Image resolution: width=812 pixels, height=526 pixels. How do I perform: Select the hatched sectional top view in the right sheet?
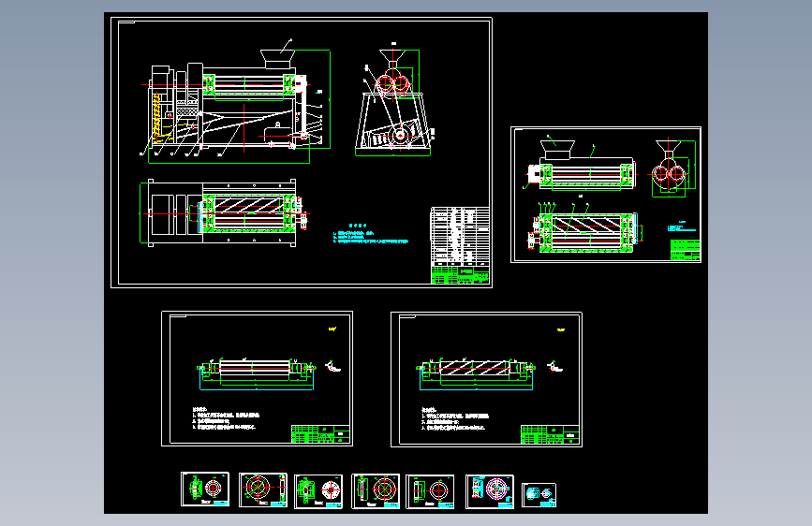tap(585, 227)
